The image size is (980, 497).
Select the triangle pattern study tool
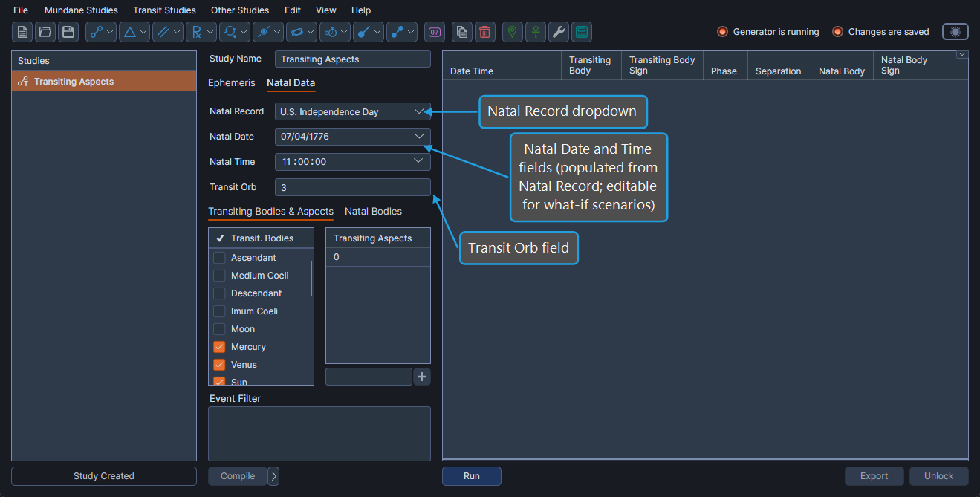[x=134, y=32]
